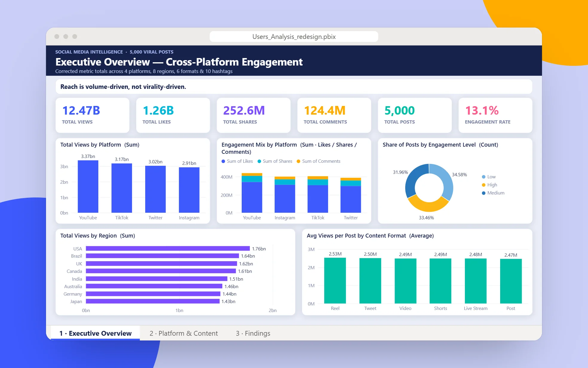Click the 124.4M Total Comments card

click(334, 115)
